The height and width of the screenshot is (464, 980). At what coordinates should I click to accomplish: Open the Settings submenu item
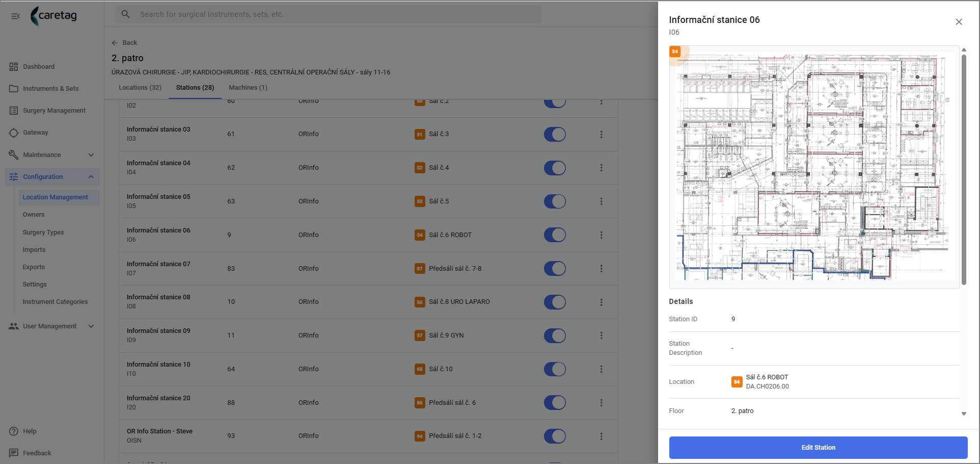click(x=35, y=285)
